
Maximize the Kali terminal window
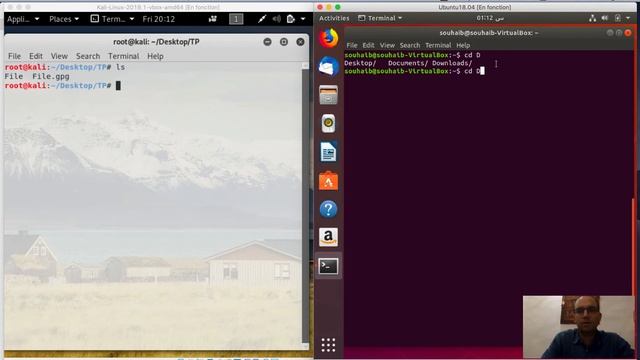pos(284,42)
